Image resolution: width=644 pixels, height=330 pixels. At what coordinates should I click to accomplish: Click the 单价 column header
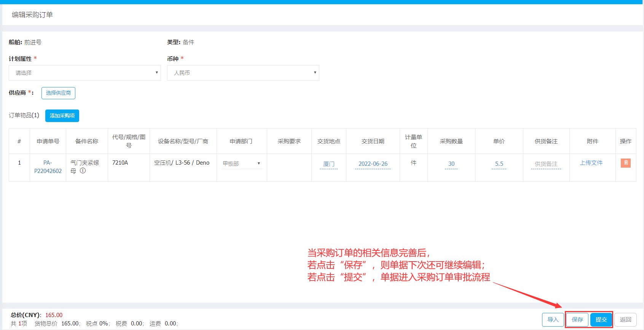pyautogui.click(x=499, y=141)
